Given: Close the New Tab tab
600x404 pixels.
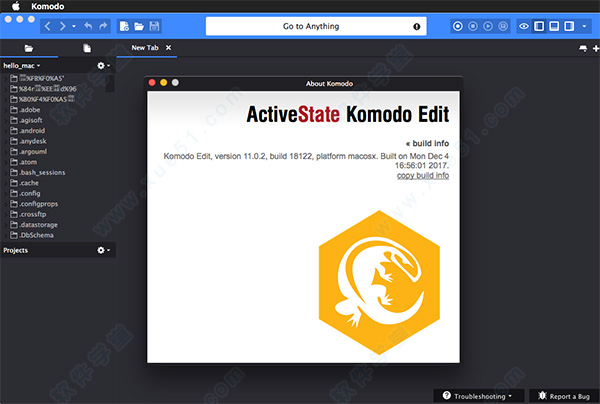Looking at the screenshot, I should point(168,48).
